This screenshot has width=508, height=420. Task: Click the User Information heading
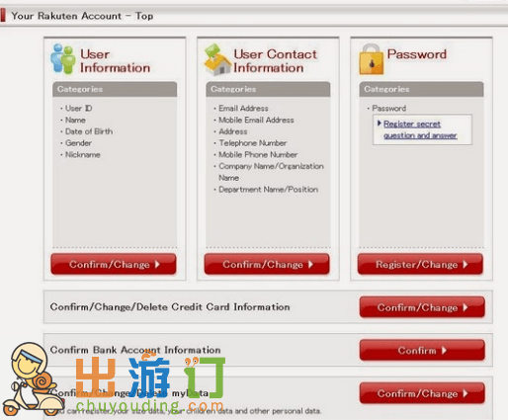coord(115,60)
